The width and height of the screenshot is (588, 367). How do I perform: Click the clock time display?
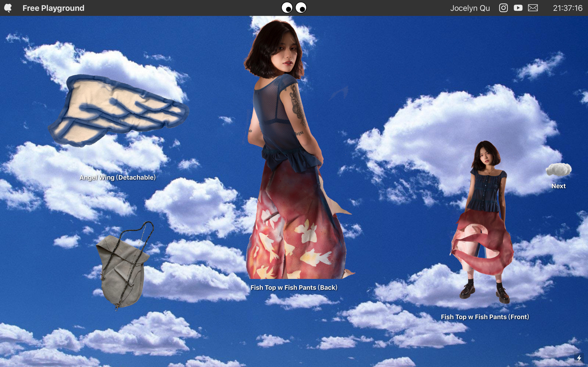click(x=567, y=8)
